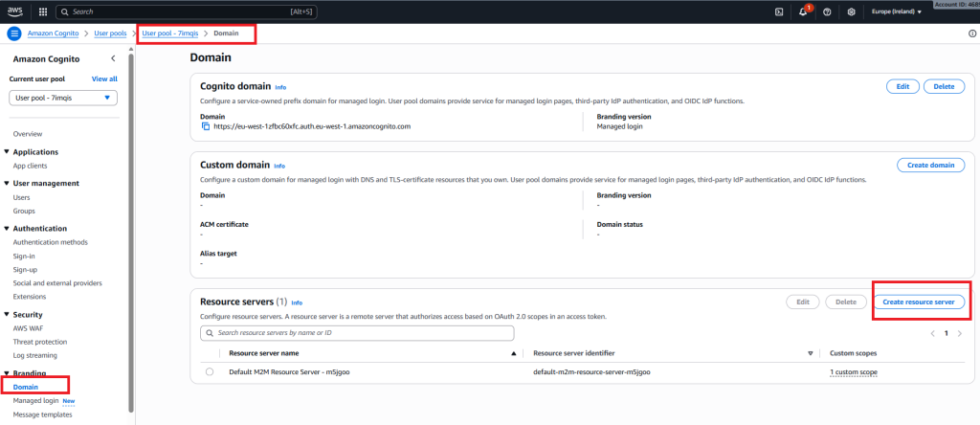This screenshot has height=425, width=980.
Task: Open App clients in the sidebar
Action: click(x=33, y=166)
